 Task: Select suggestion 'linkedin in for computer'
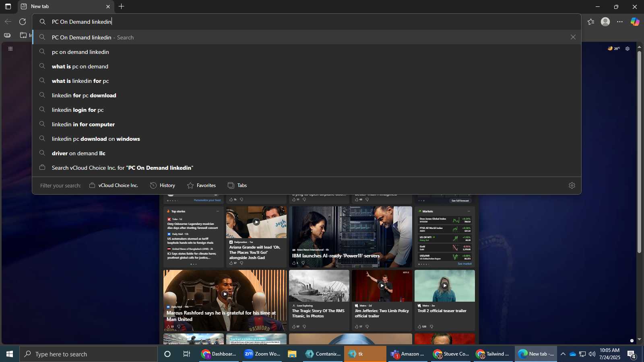(x=307, y=124)
